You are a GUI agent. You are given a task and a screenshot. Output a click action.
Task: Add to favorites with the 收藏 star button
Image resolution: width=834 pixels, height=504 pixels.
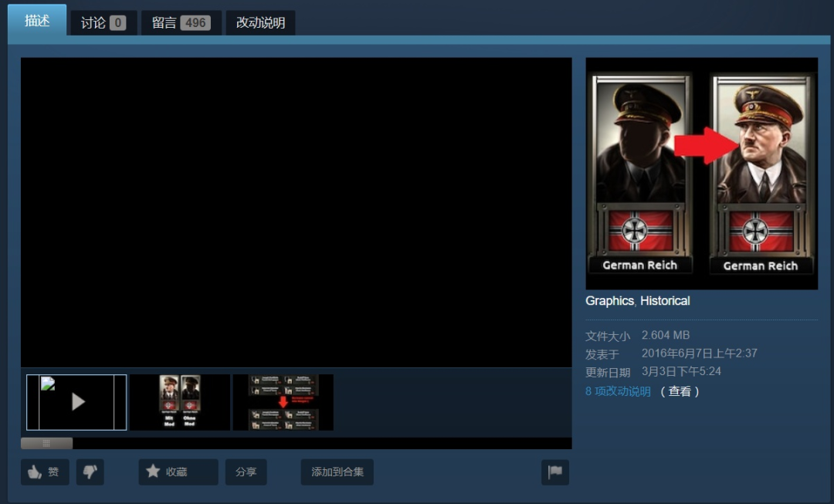[178, 472]
